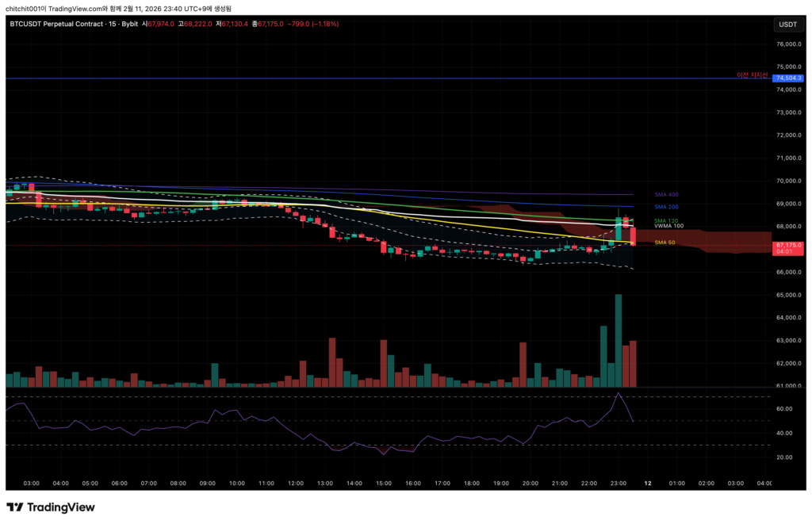The width and height of the screenshot is (812, 524).
Task: Click the 12:00 mark on time axis
Action: 296,482
